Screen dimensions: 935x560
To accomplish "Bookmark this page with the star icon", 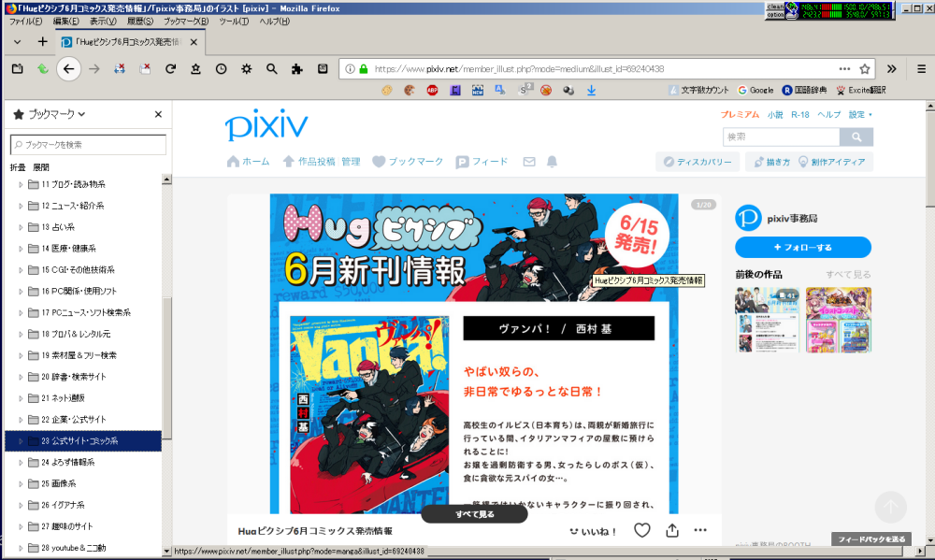I will coord(865,69).
